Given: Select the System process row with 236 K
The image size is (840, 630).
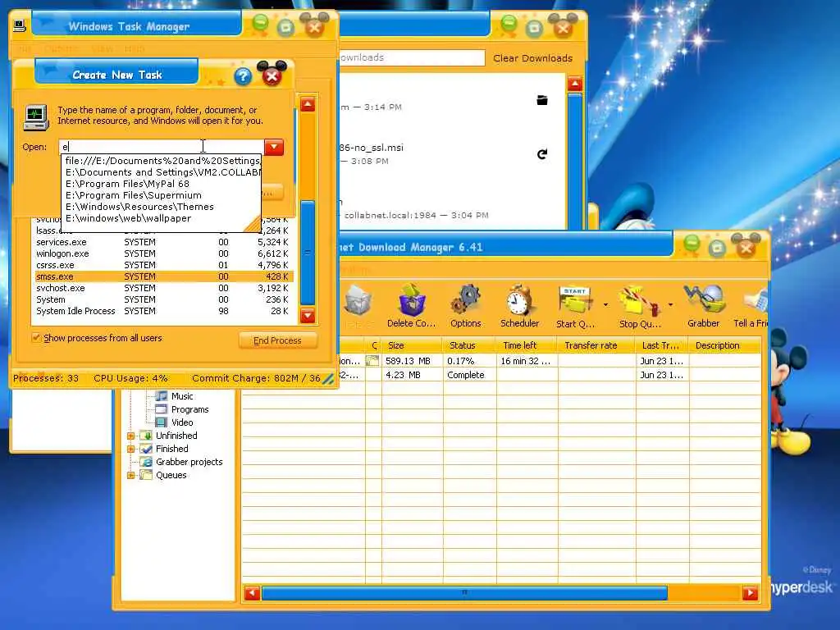Looking at the screenshot, I should [163, 300].
